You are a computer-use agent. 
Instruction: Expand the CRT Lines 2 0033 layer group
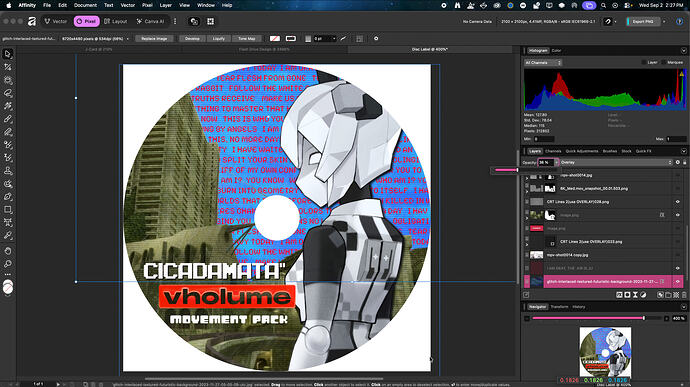click(527, 245)
